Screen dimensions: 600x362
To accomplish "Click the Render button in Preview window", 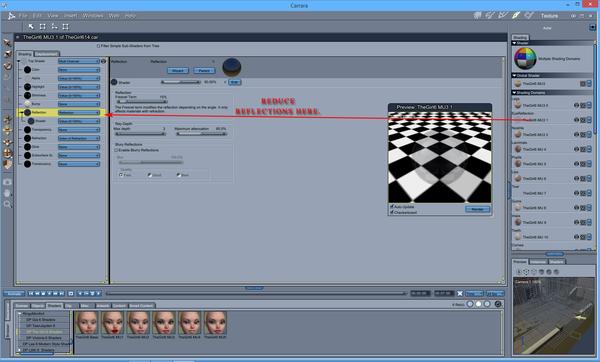I will click(x=478, y=209).
